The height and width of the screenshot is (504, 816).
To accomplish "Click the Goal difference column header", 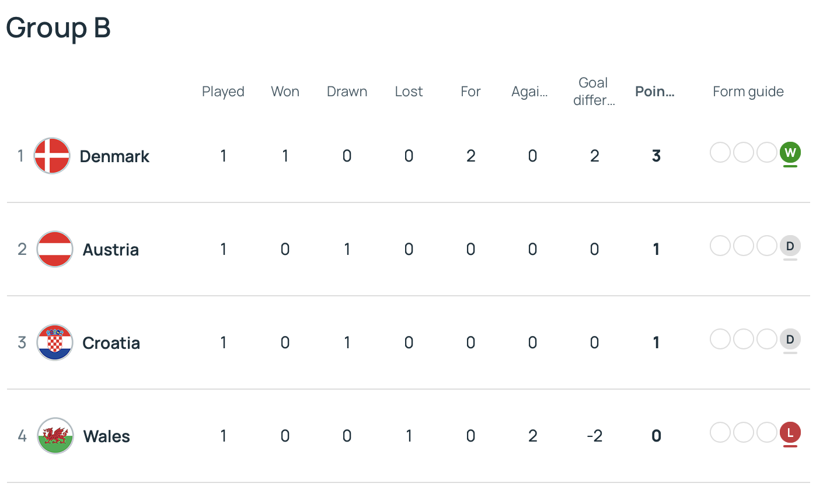I will 594,92.
